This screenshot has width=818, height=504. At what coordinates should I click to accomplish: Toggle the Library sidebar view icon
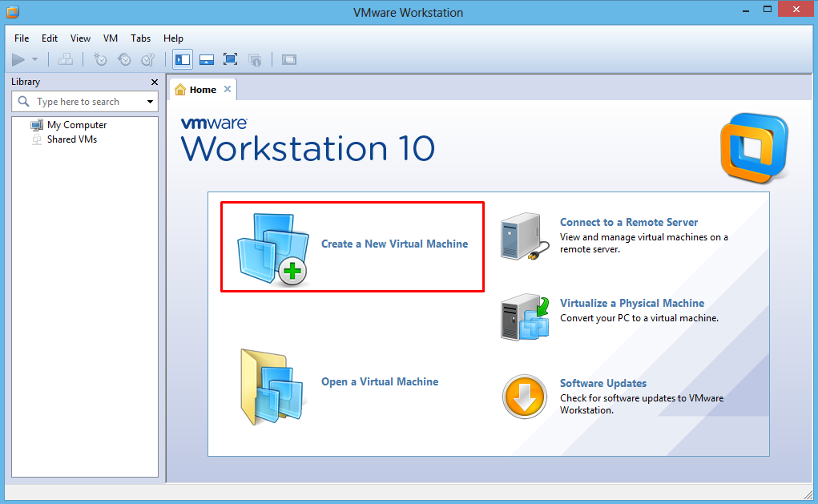pyautogui.click(x=183, y=59)
